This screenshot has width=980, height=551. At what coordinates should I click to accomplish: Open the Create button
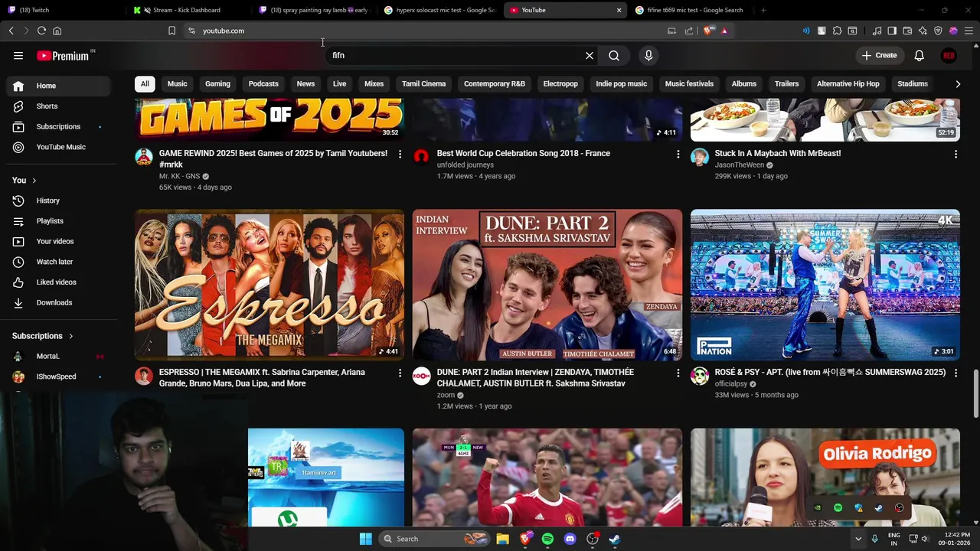coord(879,55)
